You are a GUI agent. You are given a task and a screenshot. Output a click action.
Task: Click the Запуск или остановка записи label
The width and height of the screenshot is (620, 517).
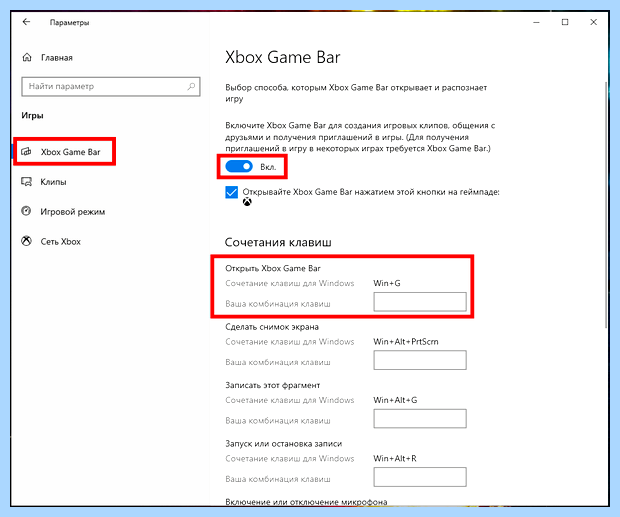[284, 444]
